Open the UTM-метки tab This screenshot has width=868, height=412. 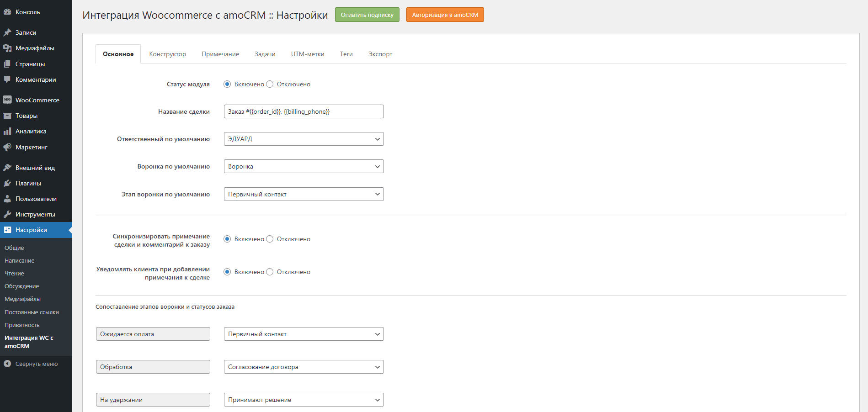[308, 54]
